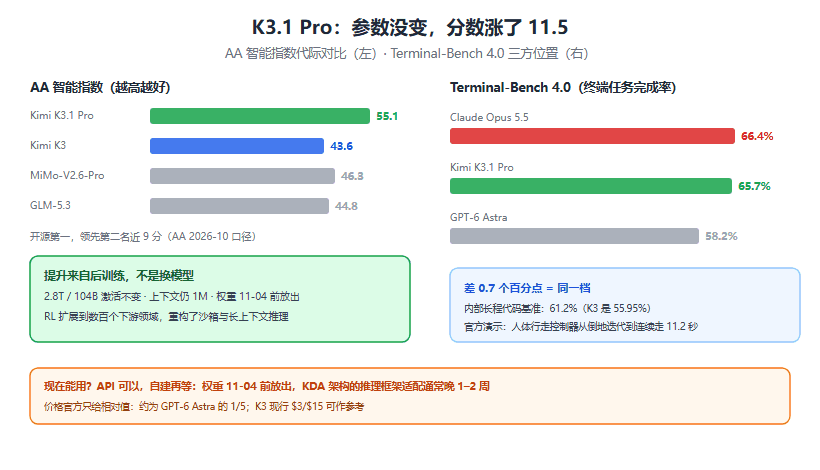
Task: Click the line "RL 扩展到数百个下游领域"
Action: click(166, 316)
